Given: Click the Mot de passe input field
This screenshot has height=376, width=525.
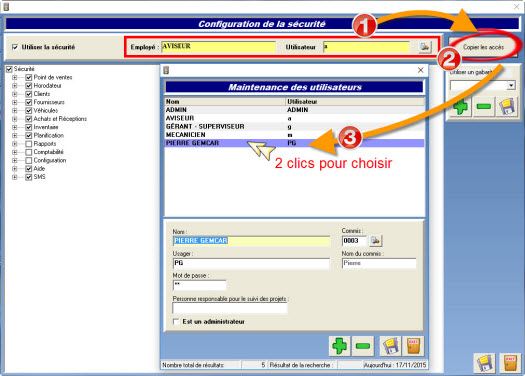Looking at the screenshot, I should [200, 285].
